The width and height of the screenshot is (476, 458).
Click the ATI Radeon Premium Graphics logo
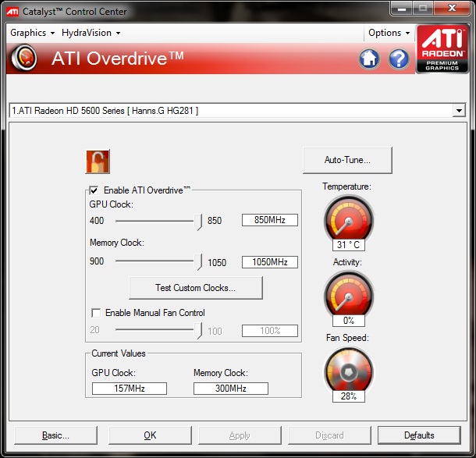[x=442, y=48]
